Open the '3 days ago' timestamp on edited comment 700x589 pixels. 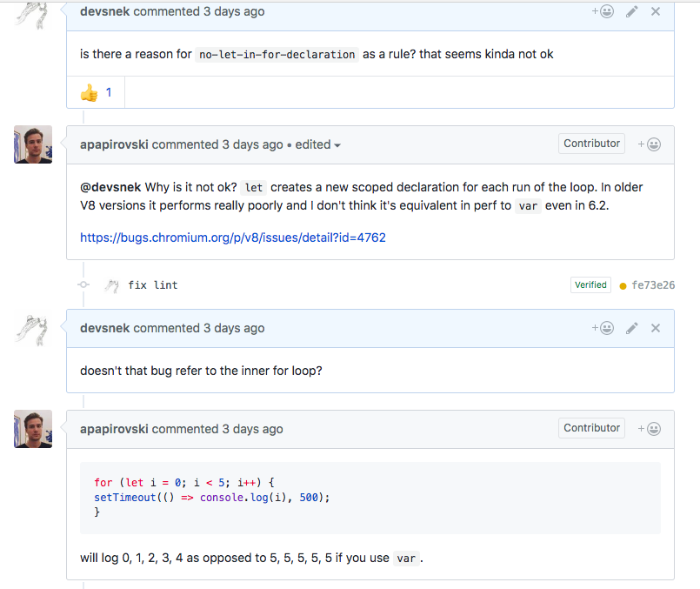(252, 144)
